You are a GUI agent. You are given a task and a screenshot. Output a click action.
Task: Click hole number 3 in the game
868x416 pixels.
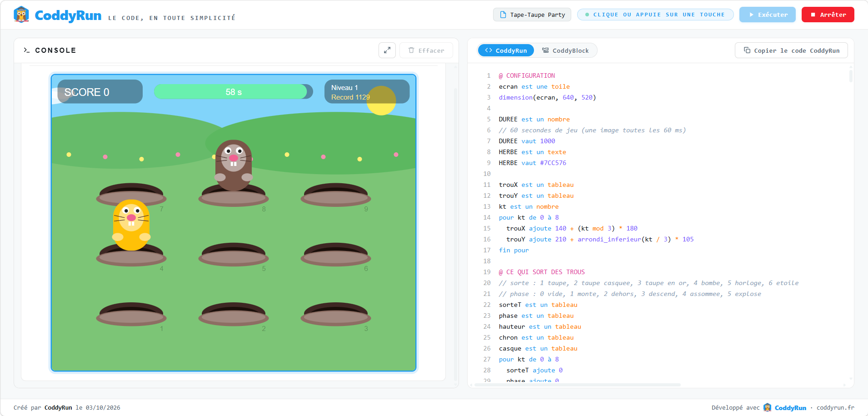[336, 315]
